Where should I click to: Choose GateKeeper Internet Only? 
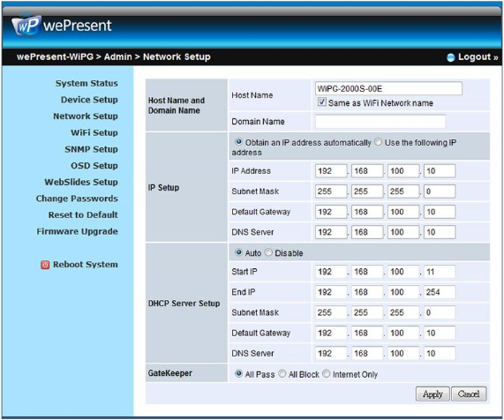coord(327,374)
